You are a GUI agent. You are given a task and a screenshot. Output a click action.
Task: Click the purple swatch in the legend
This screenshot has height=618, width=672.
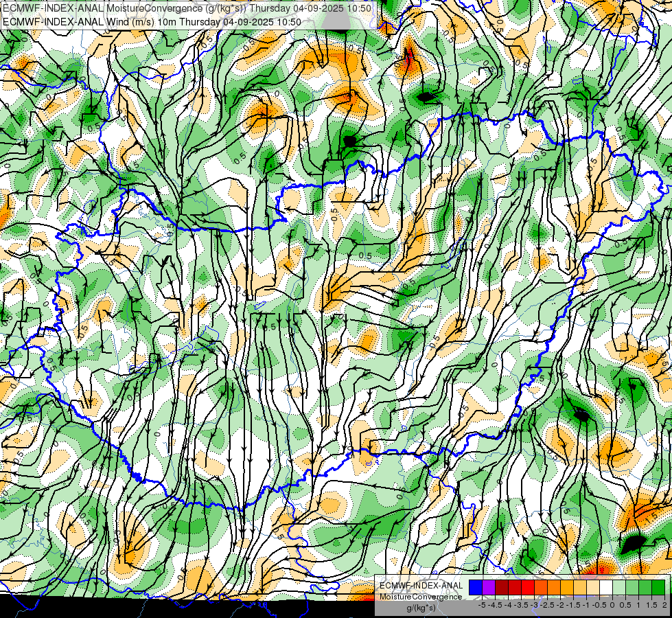pyautogui.click(x=489, y=587)
